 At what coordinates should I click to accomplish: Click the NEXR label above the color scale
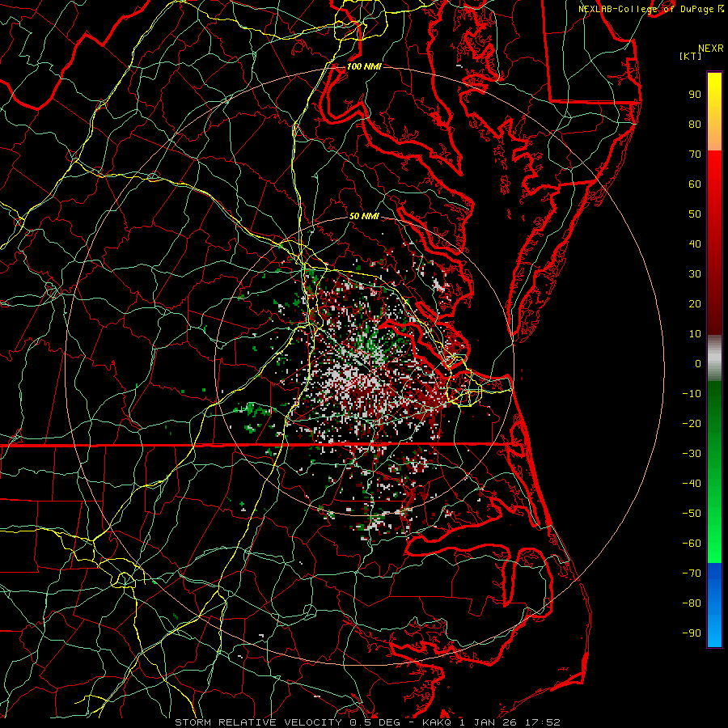pyautogui.click(x=711, y=49)
